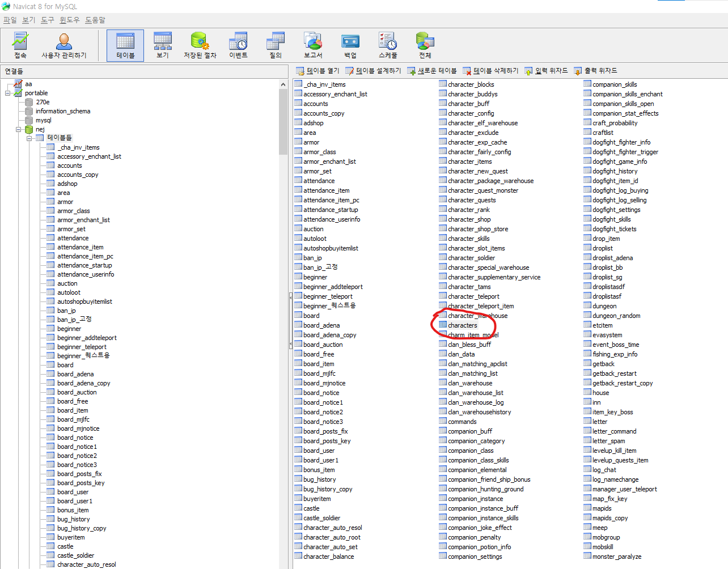The width and height of the screenshot is (728, 569).
Task: Open the 보고서 report toolbar icon
Action: coord(313,45)
